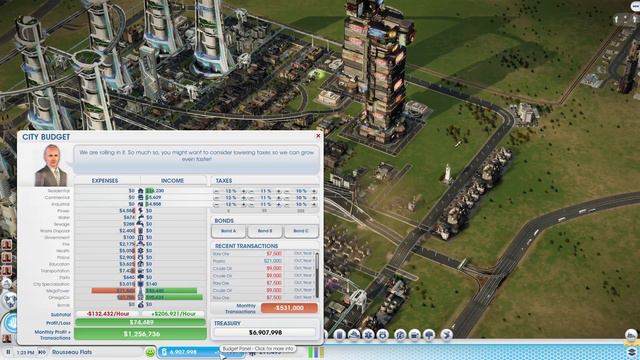The height and width of the screenshot is (360, 640).
Task: Take out Bond B
Action: point(264,231)
